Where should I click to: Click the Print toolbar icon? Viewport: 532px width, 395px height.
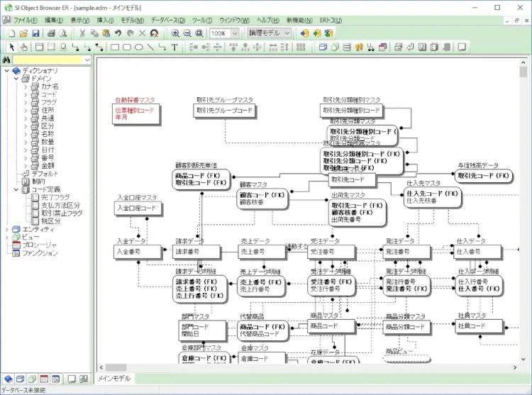tap(49, 33)
